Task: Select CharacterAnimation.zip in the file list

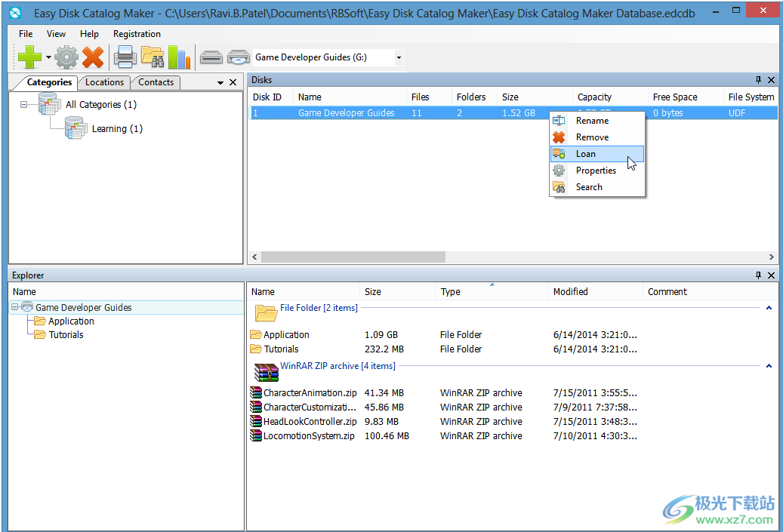Action: (x=310, y=392)
